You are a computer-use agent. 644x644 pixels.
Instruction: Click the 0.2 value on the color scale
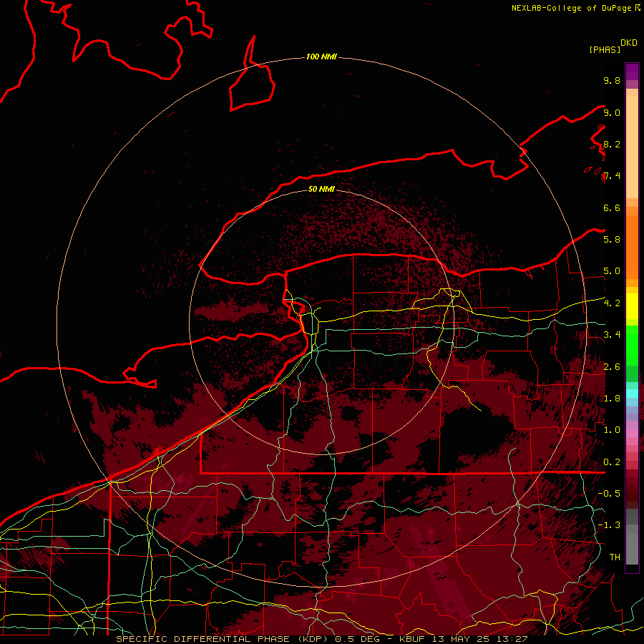pos(612,462)
